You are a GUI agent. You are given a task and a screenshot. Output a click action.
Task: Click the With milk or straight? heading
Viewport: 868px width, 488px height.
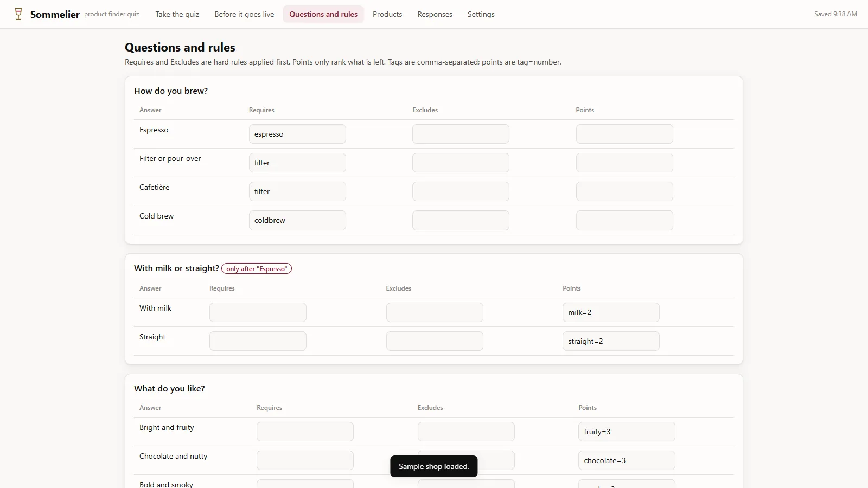176,268
